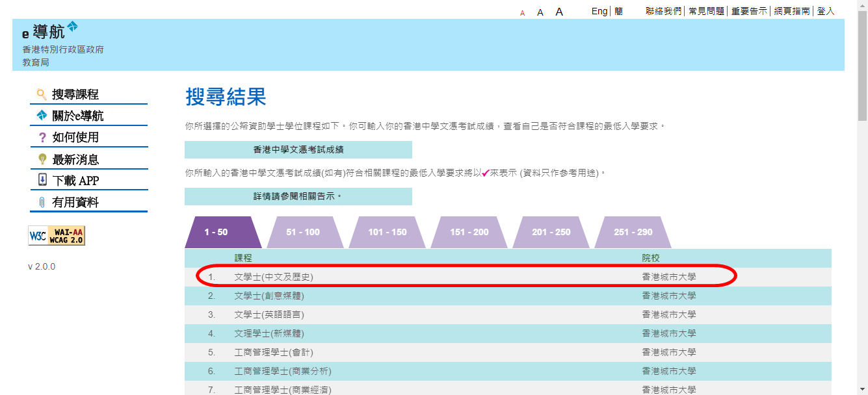Click the paperclip icon beside 有用資料

click(42, 202)
